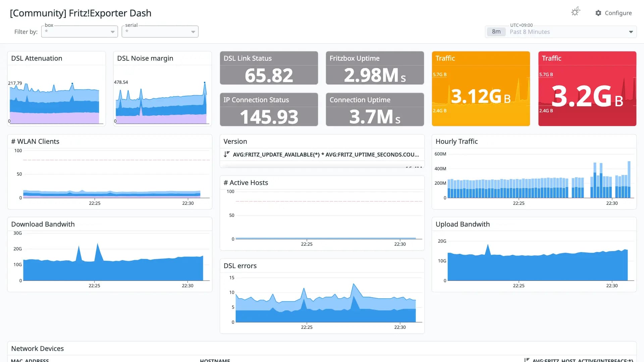Click the dashboard title Fritz!Exporter Dash

coord(80,13)
